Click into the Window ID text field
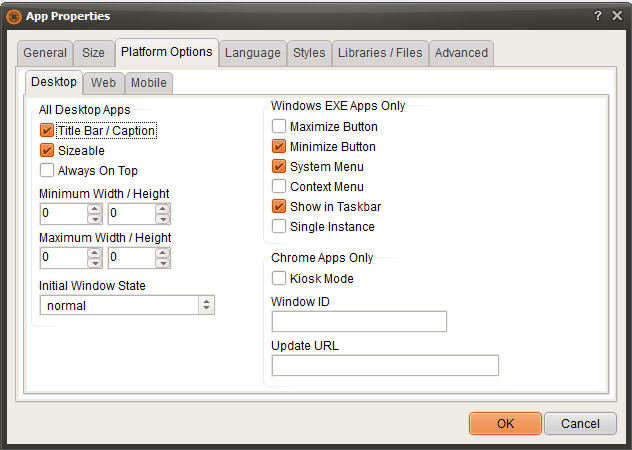The width and height of the screenshot is (632, 450). click(359, 322)
